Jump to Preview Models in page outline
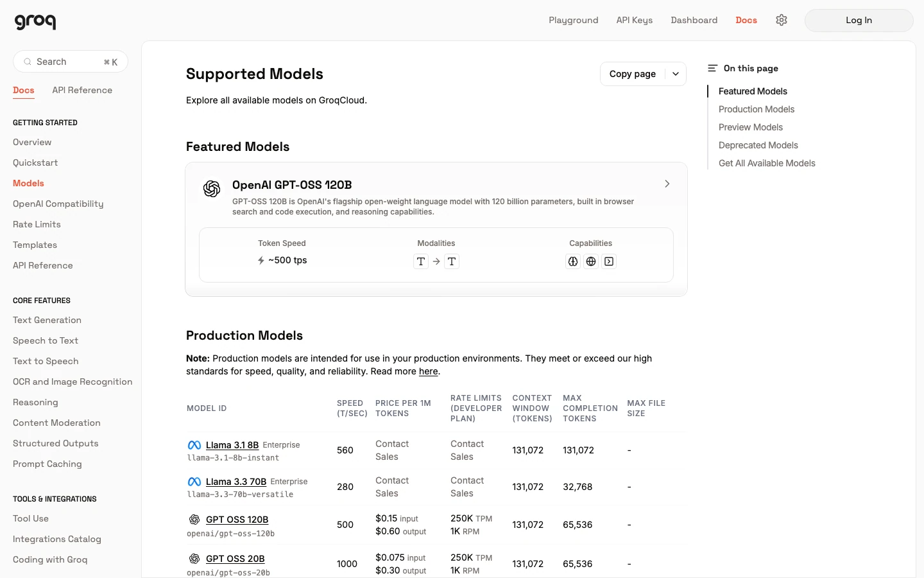Image resolution: width=924 pixels, height=578 pixels. pyautogui.click(x=751, y=127)
